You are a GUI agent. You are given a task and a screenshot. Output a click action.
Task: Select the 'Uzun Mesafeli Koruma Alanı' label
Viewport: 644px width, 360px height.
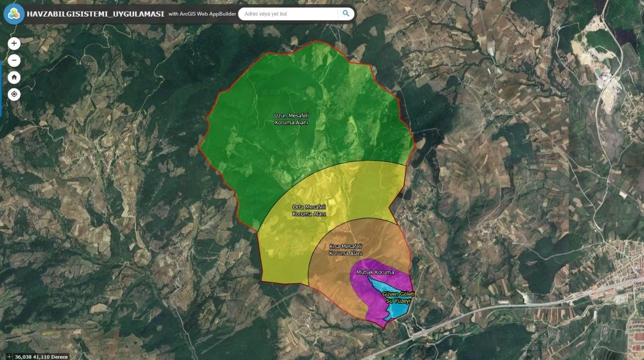291,119
